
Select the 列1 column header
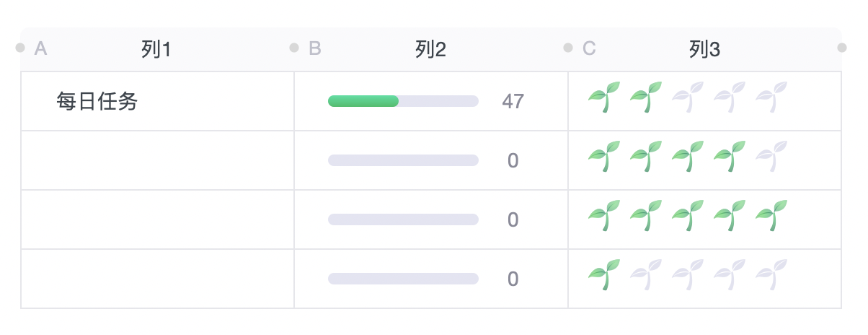pyautogui.click(x=156, y=49)
